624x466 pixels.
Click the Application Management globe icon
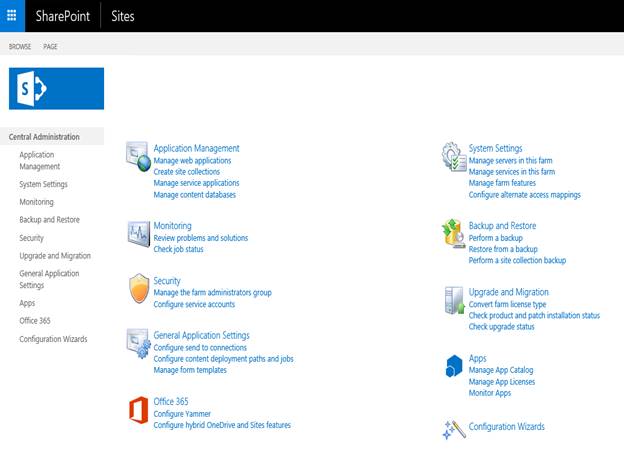coord(138,157)
